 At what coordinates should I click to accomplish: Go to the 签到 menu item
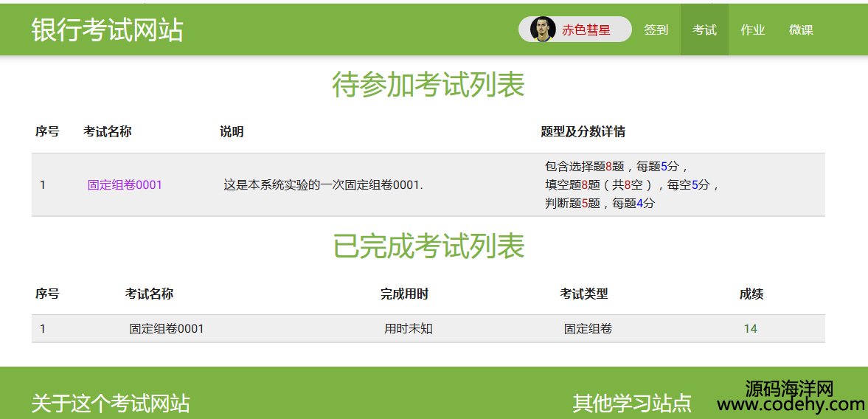[x=656, y=30]
